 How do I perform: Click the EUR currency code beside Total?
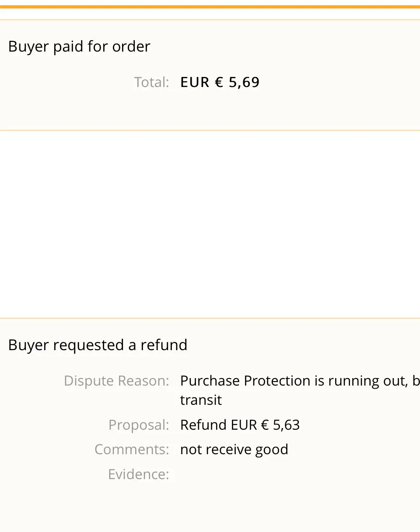[195, 82]
